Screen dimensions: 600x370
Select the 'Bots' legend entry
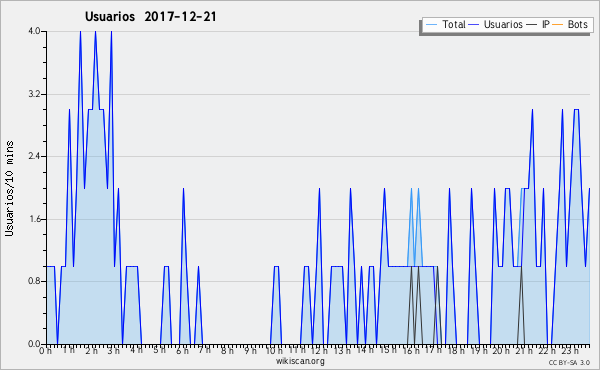tap(577, 24)
